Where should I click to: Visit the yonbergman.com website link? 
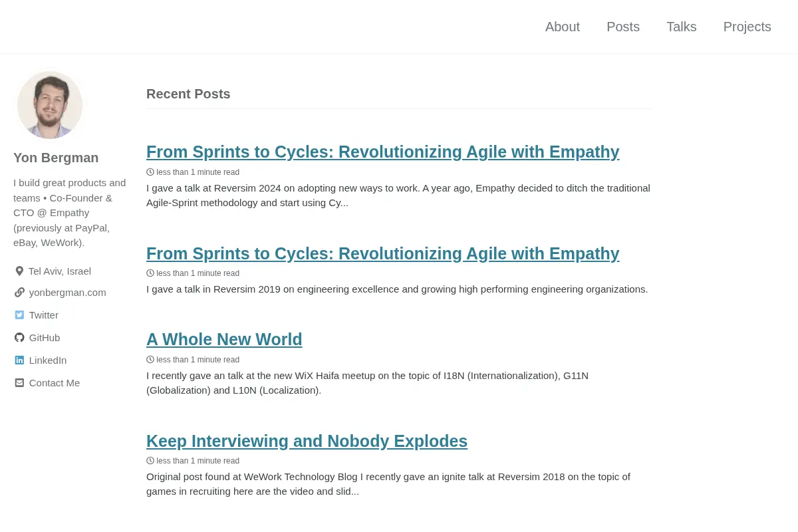click(x=67, y=293)
